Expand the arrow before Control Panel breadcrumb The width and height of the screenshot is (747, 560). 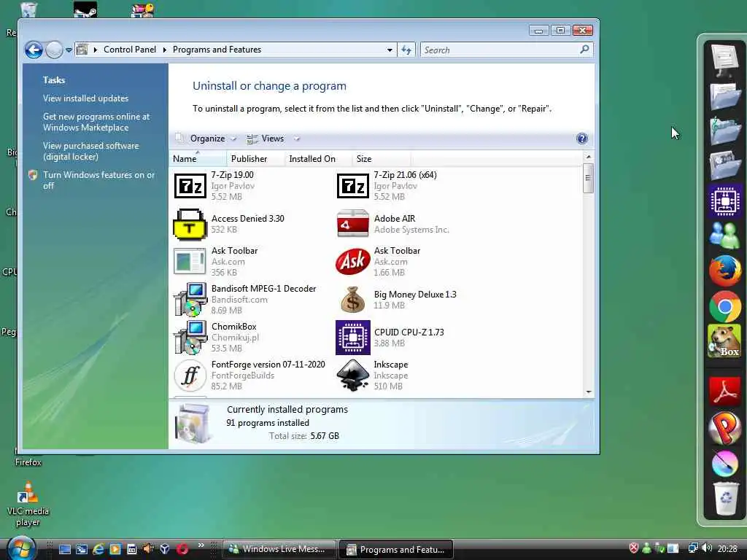[96, 50]
